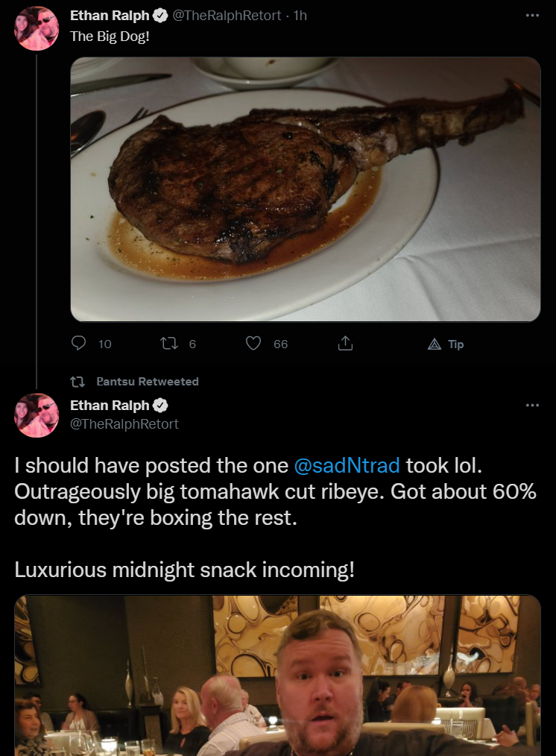
Task: Click Ethan Ralph name on second tweet
Action: [x=110, y=406]
